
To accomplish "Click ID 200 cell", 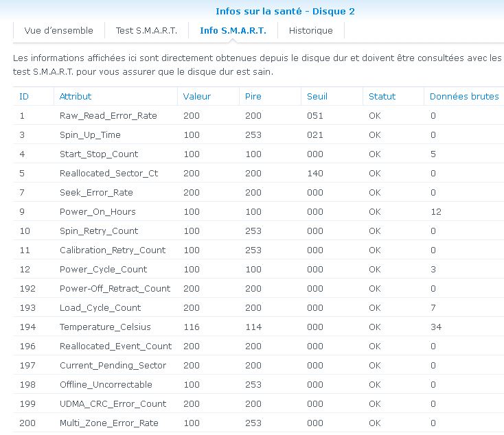I will tap(27, 423).
